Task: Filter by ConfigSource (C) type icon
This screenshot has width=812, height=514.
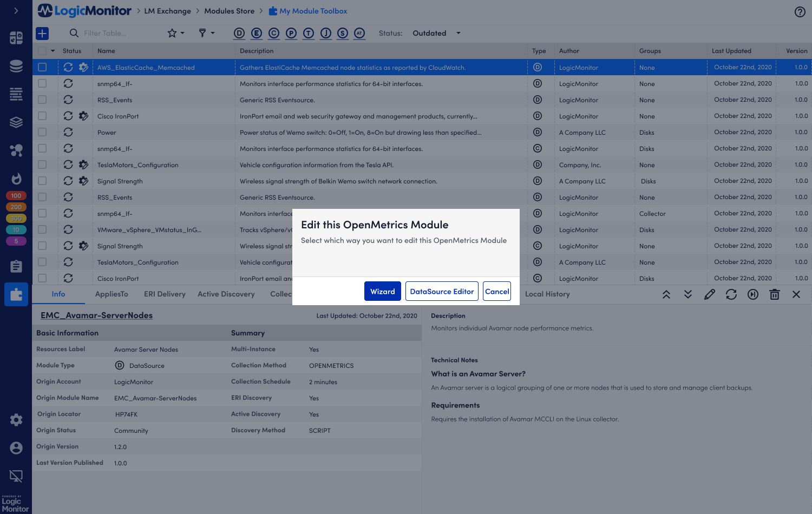Action: (274, 34)
